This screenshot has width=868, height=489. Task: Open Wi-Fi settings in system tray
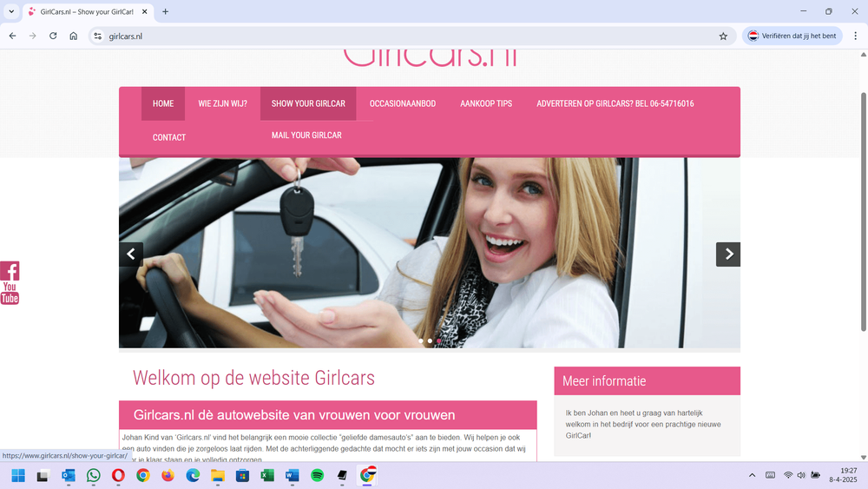[788, 475]
